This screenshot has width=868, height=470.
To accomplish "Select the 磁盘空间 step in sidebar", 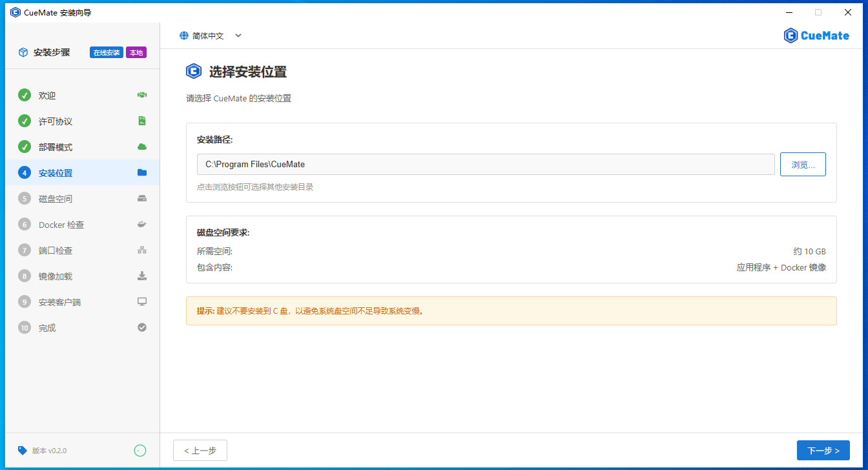I will pos(56,199).
